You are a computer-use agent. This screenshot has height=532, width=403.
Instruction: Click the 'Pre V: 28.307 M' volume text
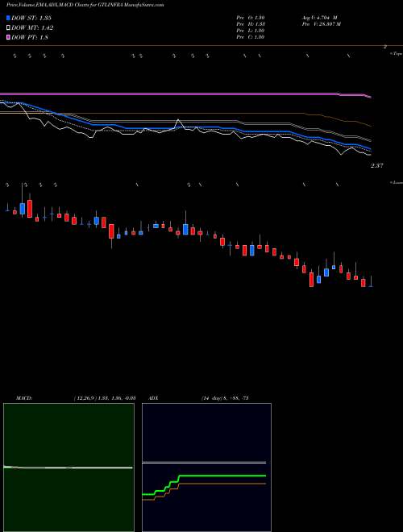(322, 24)
